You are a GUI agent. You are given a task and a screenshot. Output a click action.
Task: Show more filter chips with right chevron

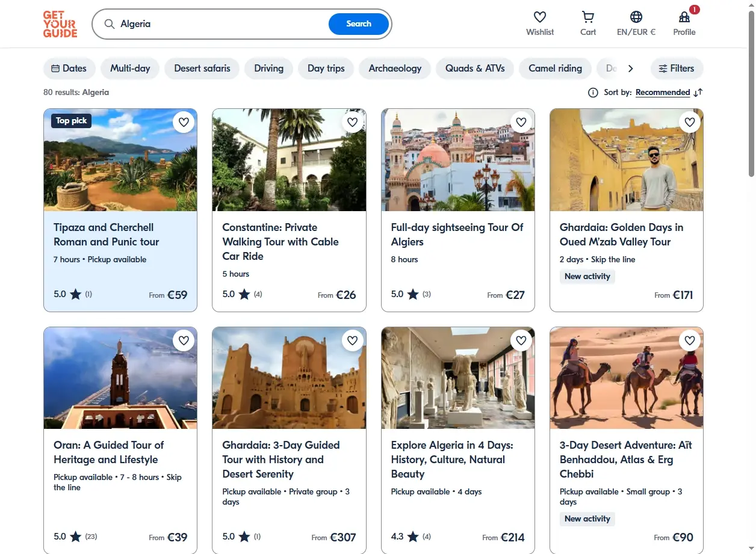(630, 68)
